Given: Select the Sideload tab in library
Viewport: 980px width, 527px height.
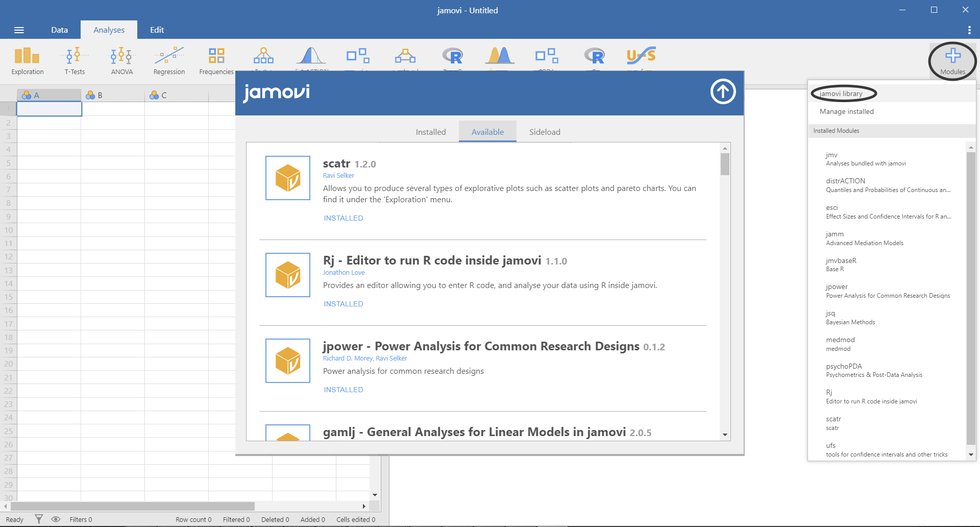Looking at the screenshot, I should tap(545, 132).
